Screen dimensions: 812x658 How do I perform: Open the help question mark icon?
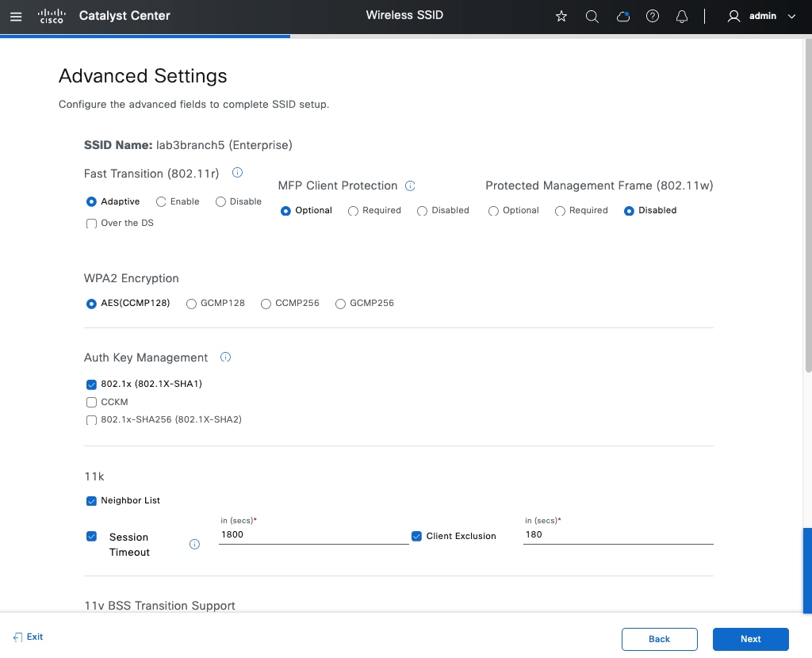(653, 16)
